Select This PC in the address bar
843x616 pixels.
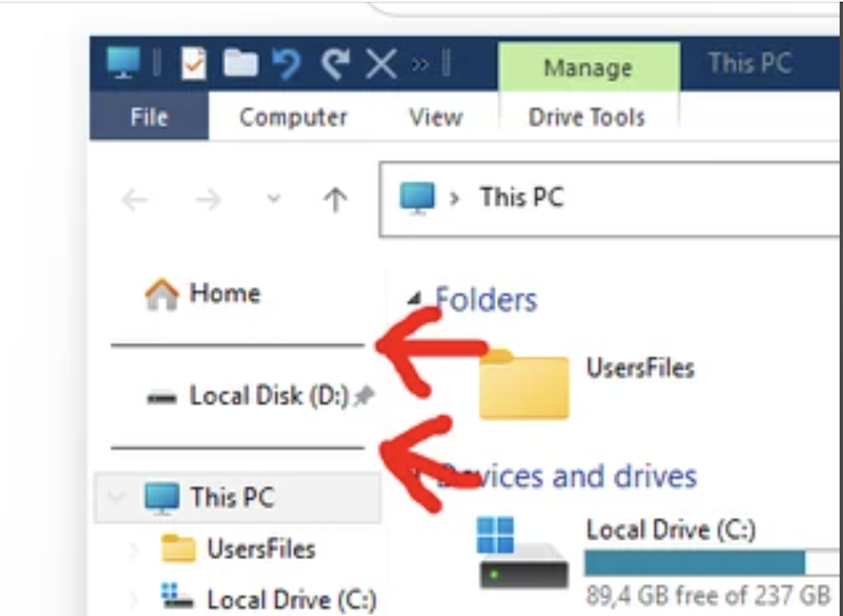[521, 197]
